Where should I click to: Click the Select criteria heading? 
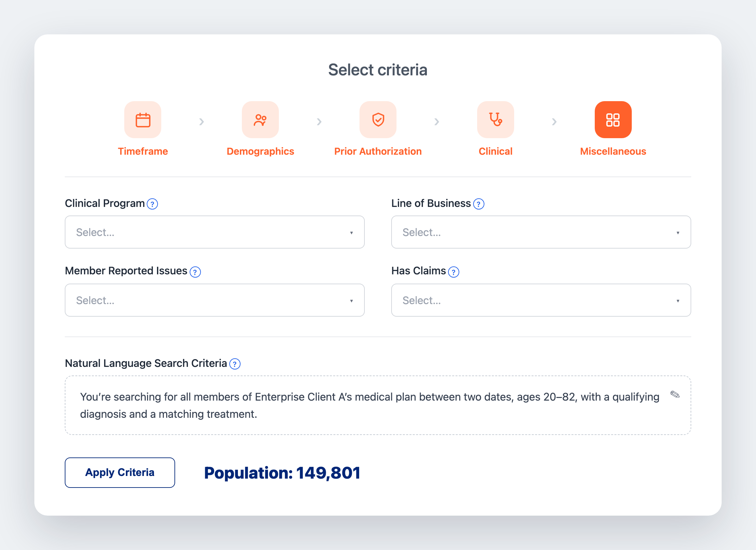pos(378,70)
